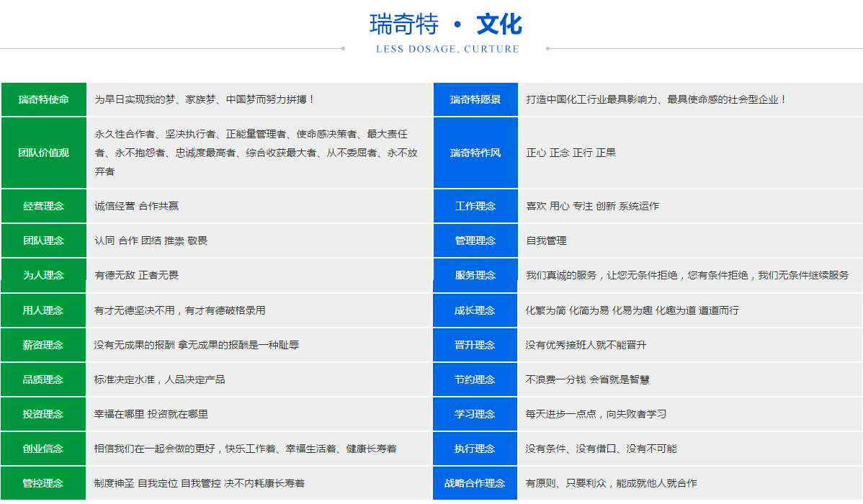Select the 瑞奇特作风 cell

click(x=475, y=153)
